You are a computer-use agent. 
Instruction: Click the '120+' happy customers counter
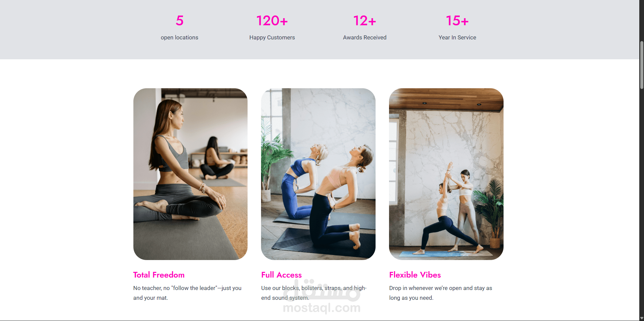coord(272,21)
